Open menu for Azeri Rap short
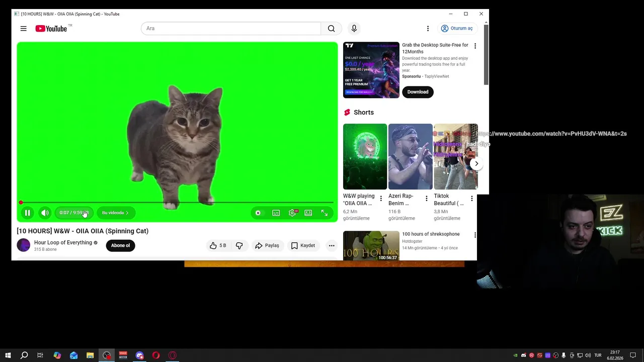Image resolution: width=644 pixels, height=362 pixels. point(427,199)
